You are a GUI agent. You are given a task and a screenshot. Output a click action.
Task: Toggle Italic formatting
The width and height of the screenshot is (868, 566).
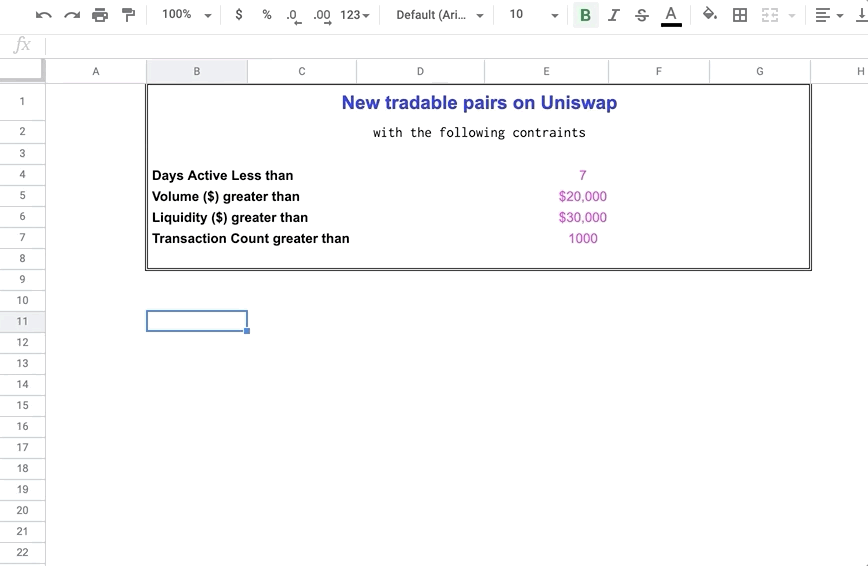[x=613, y=15]
